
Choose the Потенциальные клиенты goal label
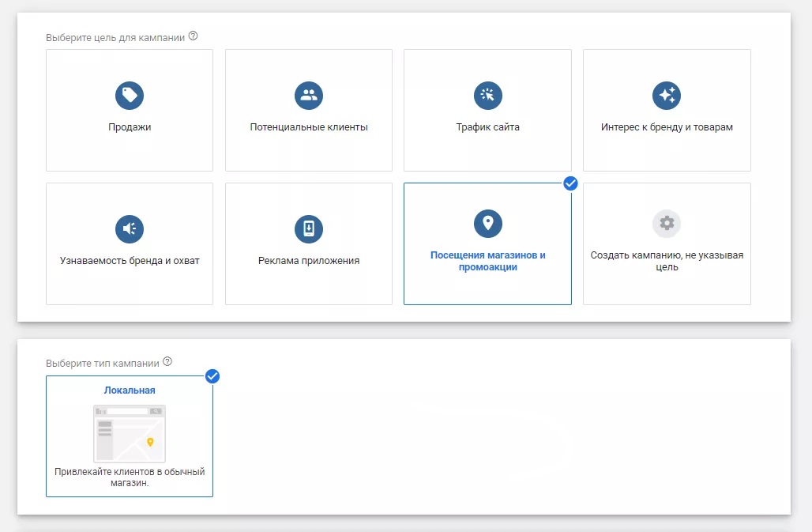click(309, 127)
